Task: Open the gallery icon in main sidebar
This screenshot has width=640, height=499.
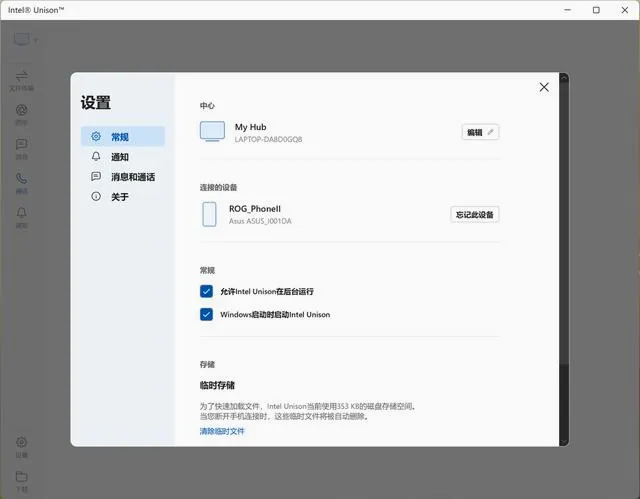Action: tap(22, 115)
